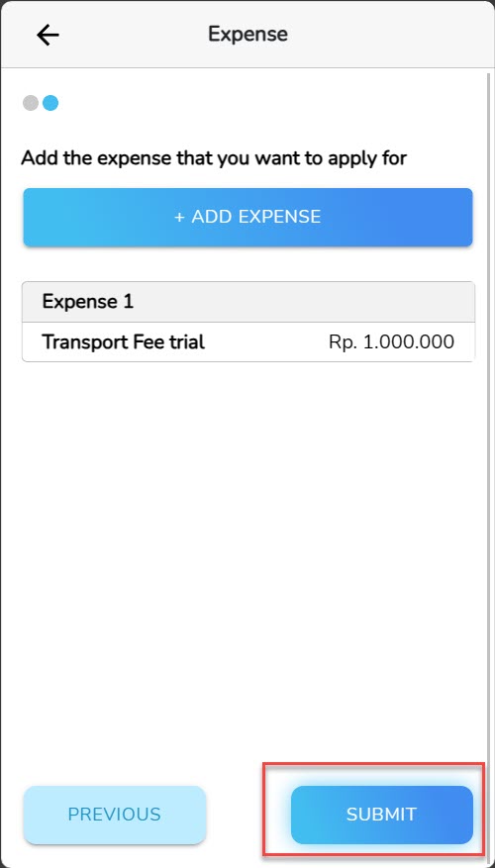Image resolution: width=495 pixels, height=868 pixels.
Task: Go back using the left arrow icon
Action: pos(48,35)
